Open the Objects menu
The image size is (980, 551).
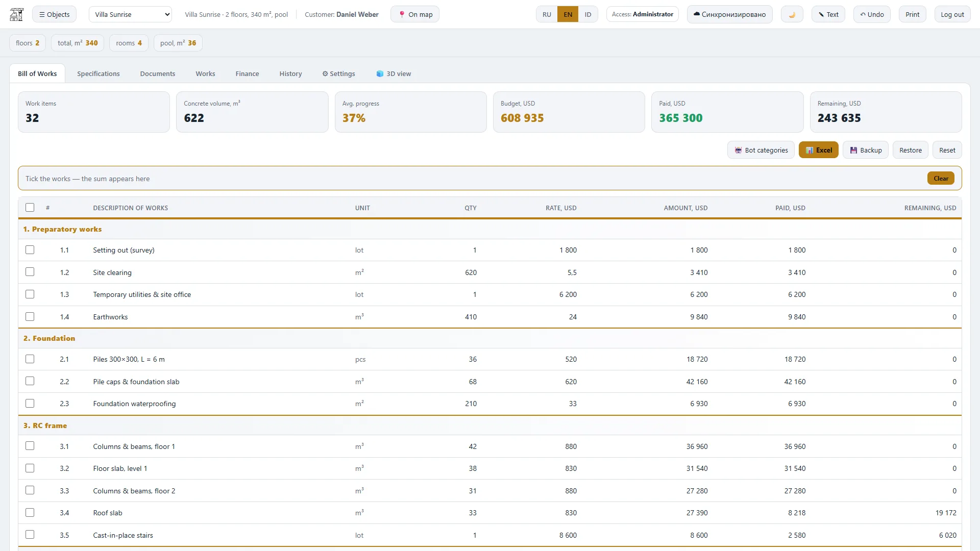coord(54,14)
